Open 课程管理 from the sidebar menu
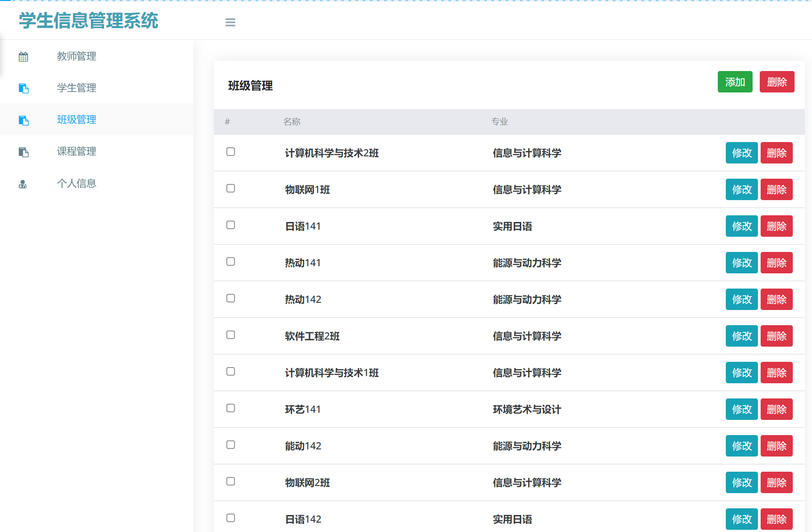This screenshot has width=812, height=532. tap(76, 151)
